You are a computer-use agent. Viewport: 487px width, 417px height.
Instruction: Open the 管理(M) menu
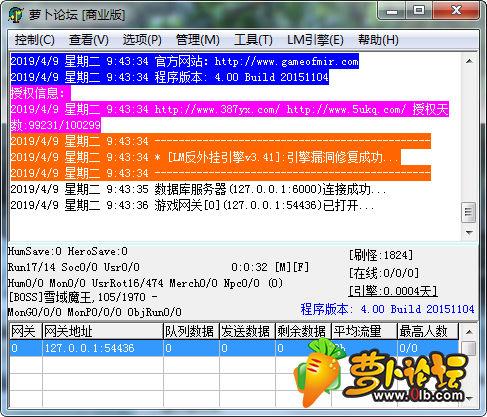[x=198, y=40]
